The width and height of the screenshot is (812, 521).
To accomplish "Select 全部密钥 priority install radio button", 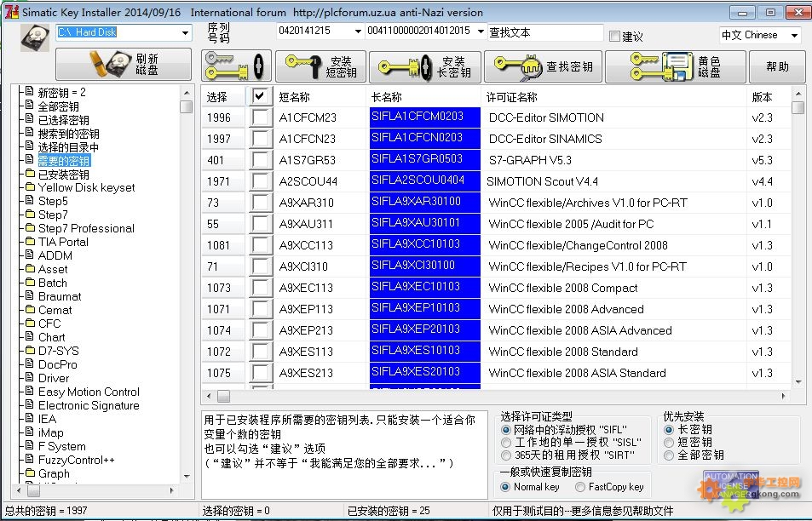I will pos(669,455).
